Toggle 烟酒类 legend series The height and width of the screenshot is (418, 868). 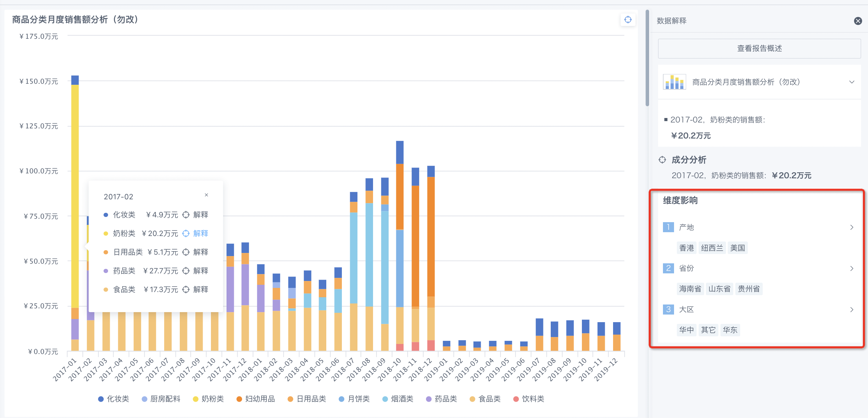398,399
